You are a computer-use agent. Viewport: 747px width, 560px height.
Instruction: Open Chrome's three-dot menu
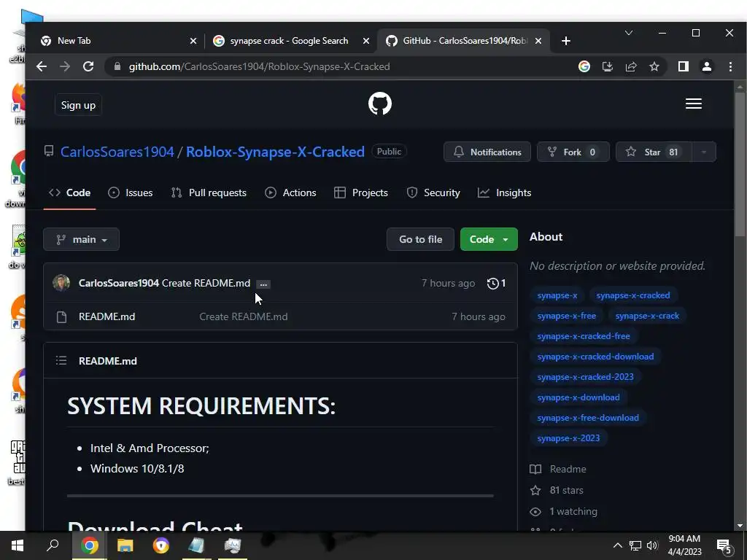coord(729,66)
